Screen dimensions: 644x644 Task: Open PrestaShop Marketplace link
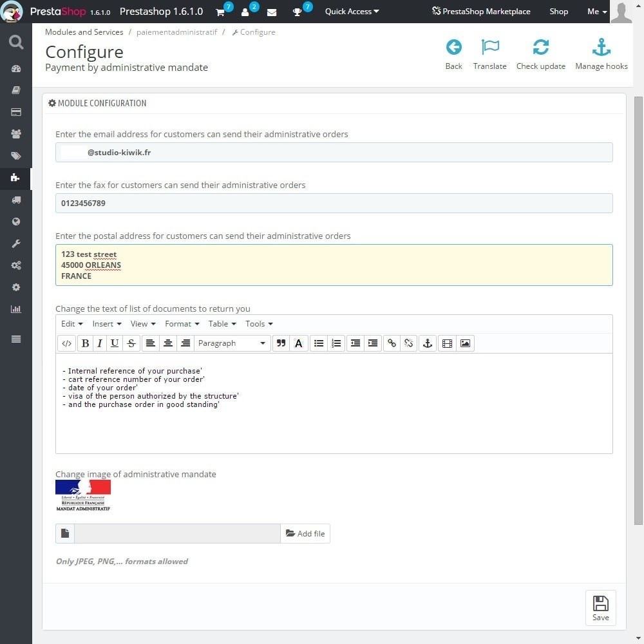pos(481,12)
